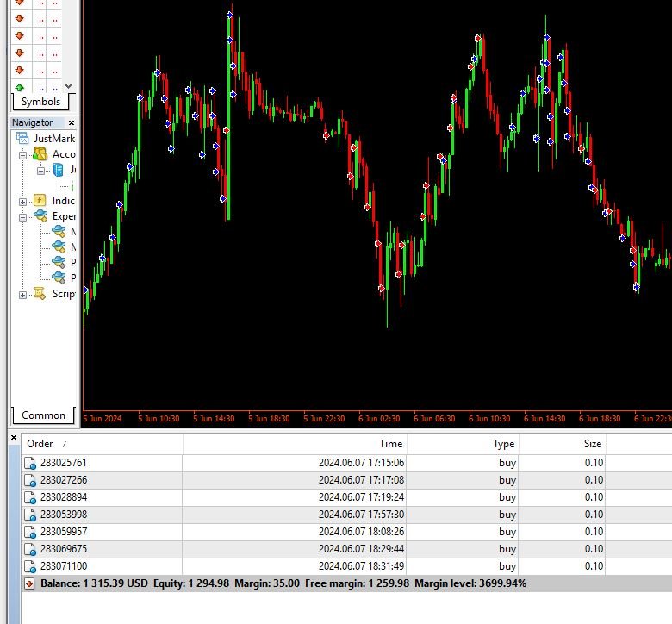The image size is (672, 624).
Task: Select the Accounts folder icon
Action: point(40,154)
